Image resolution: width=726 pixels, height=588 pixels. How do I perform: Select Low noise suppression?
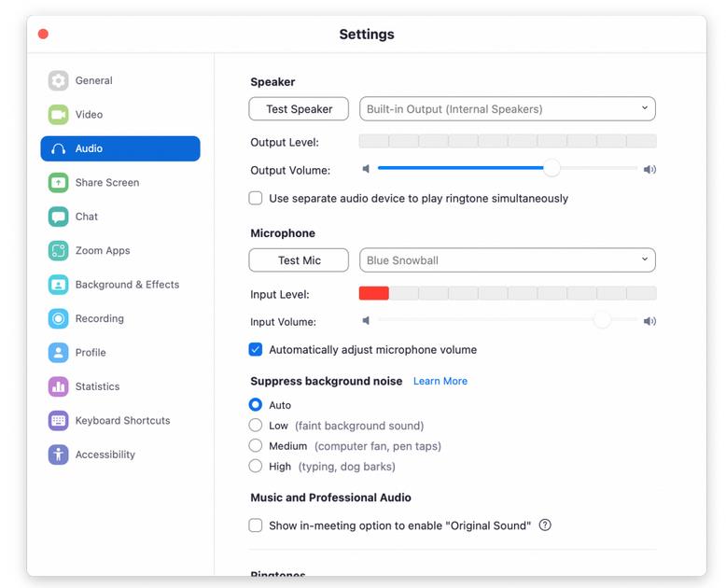[x=256, y=425]
